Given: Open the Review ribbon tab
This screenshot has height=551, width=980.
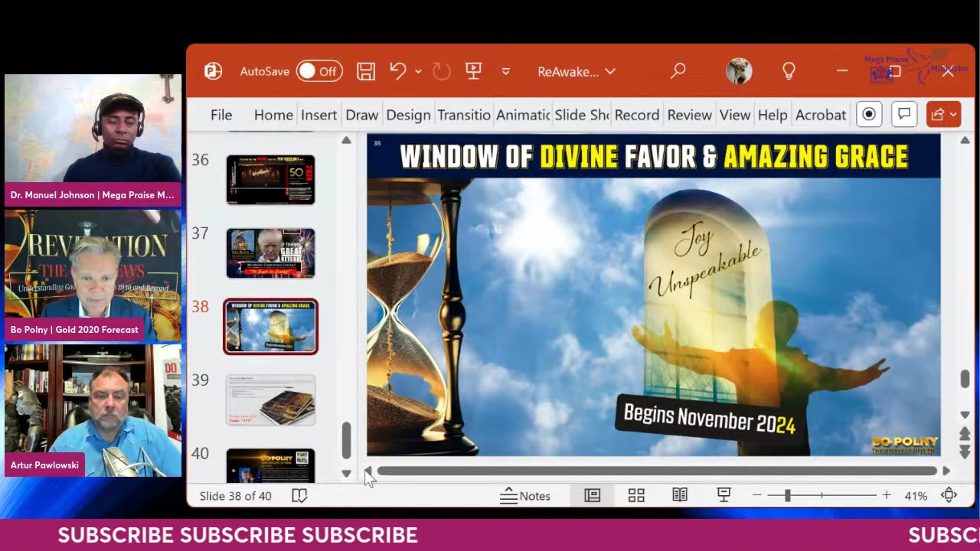Looking at the screenshot, I should [689, 115].
